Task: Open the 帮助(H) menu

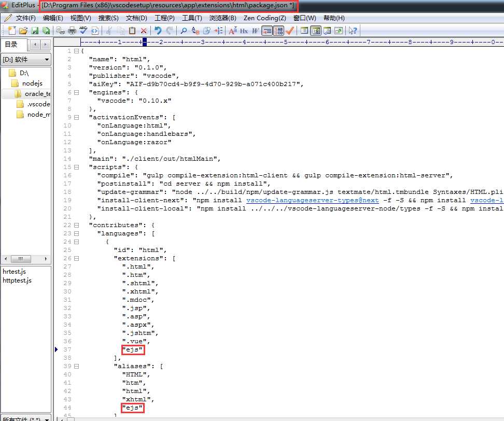Action: pyautogui.click(x=334, y=18)
